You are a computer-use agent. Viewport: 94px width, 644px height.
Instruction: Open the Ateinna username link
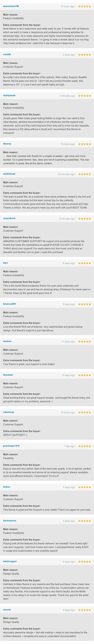point(7,144)
